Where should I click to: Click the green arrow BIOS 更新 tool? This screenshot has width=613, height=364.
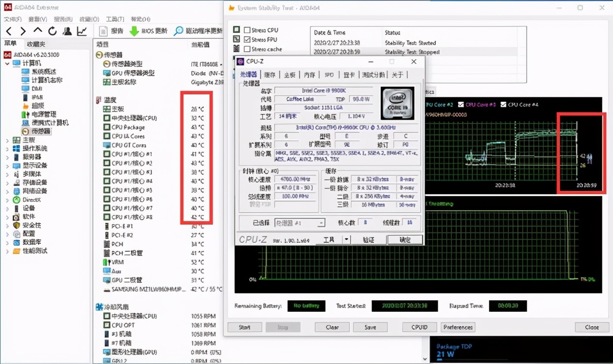[x=148, y=31]
